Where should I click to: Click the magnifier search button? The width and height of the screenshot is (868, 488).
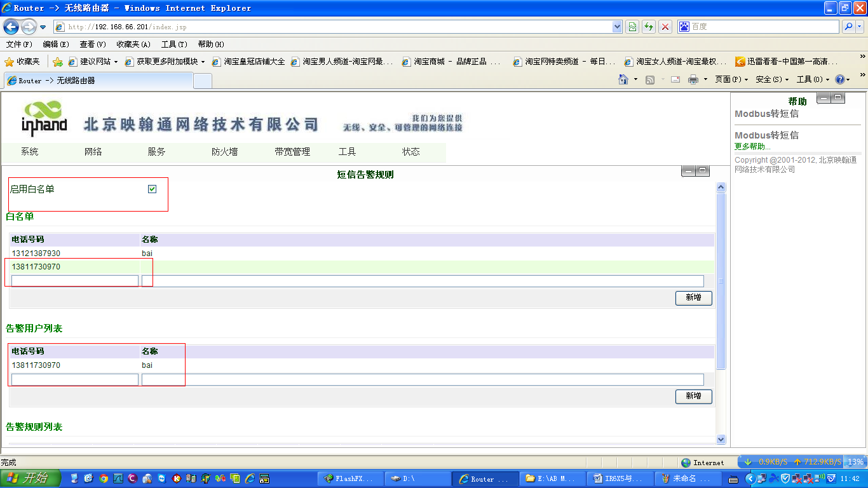pos(848,27)
